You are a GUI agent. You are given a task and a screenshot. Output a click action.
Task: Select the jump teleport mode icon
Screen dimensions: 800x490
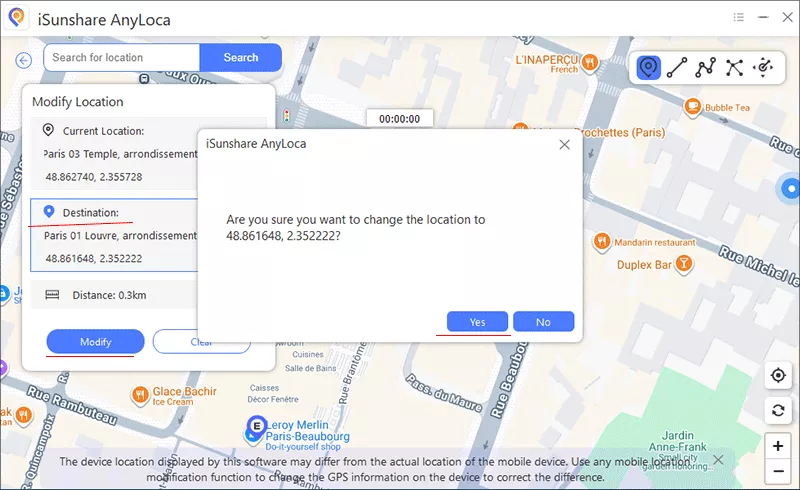734,67
